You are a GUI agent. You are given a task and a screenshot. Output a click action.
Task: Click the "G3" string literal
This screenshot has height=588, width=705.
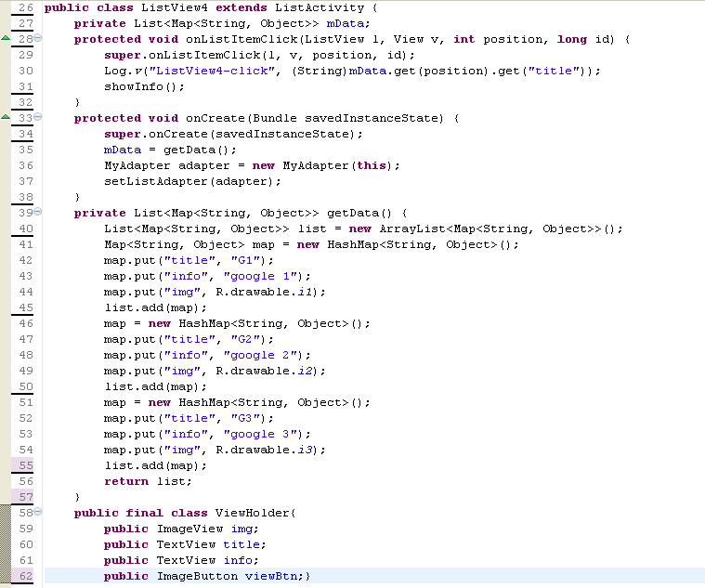coord(245,418)
